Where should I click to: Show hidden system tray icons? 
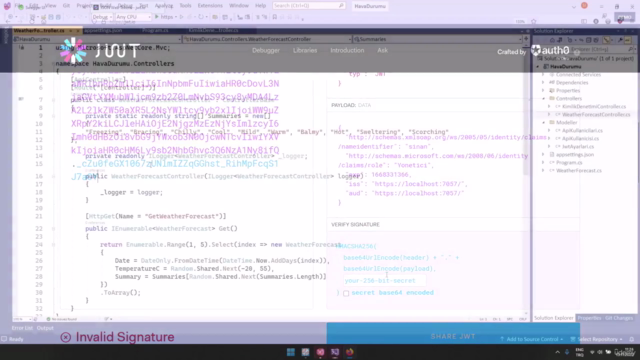pos(557,352)
